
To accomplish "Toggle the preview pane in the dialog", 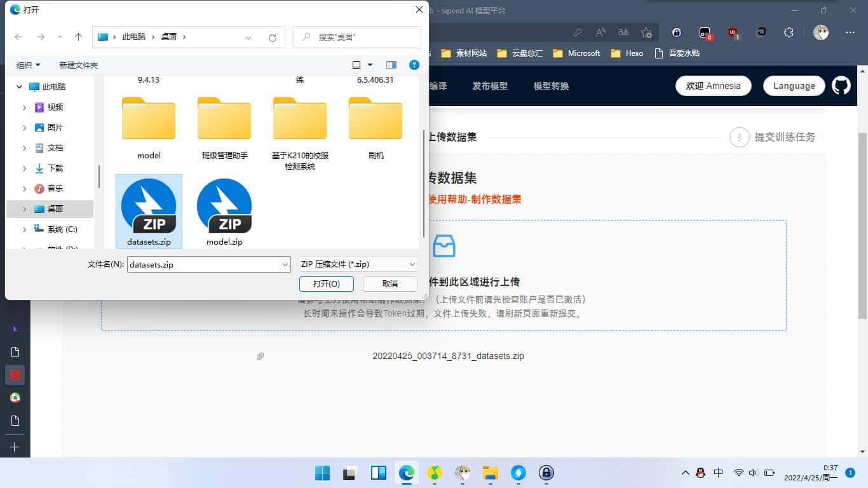I will [392, 65].
